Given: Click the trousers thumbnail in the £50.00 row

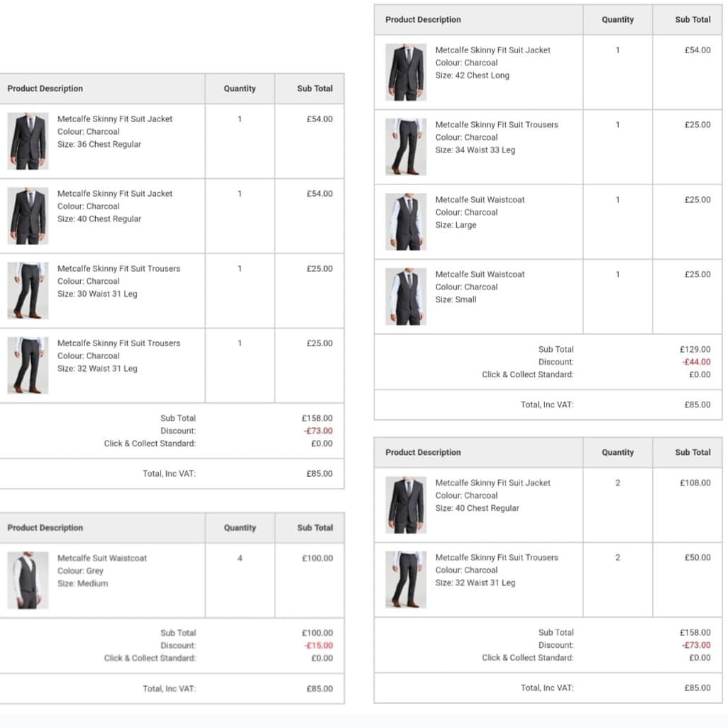Looking at the screenshot, I should [x=407, y=579].
